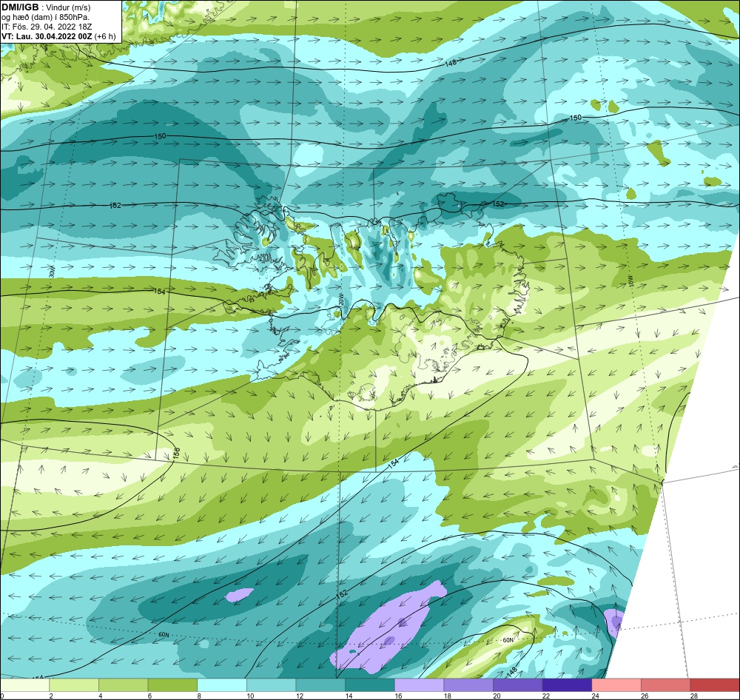This screenshot has width=740, height=700.
Task: Click the valid time 'VT: Lau. 30.04.2022 00Z'
Action: 47,36
